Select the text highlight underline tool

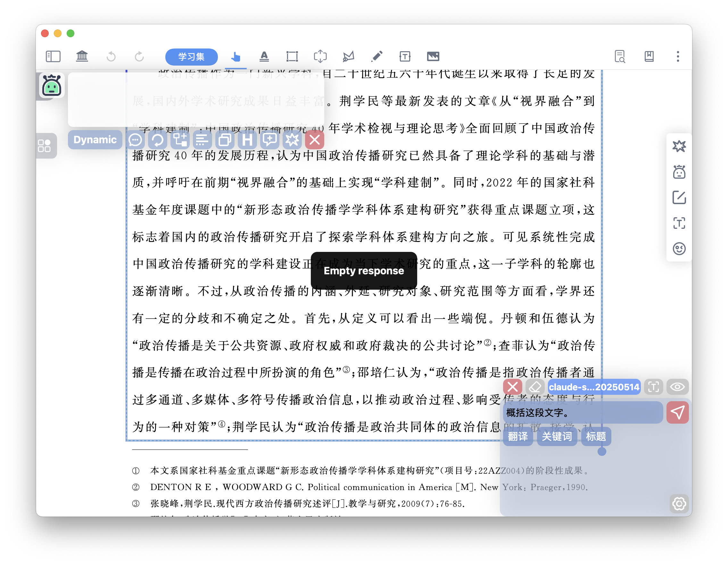click(264, 56)
